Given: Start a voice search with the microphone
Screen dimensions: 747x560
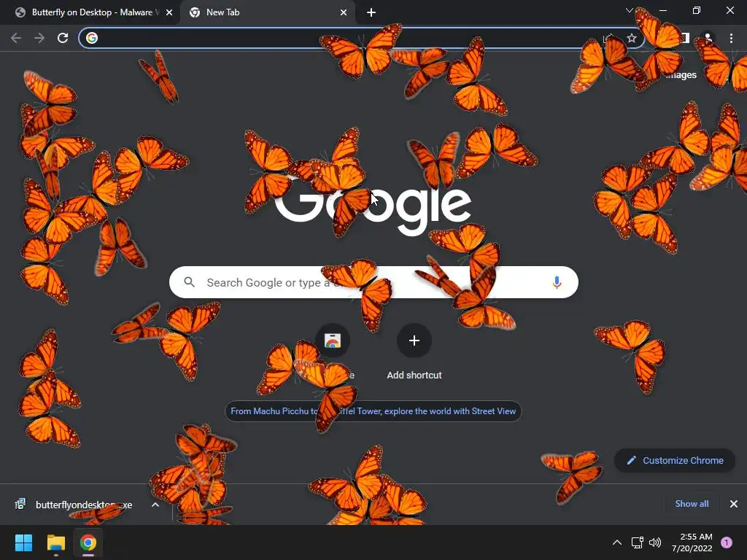Looking at the screenshot, I should (x=557, y=282).
